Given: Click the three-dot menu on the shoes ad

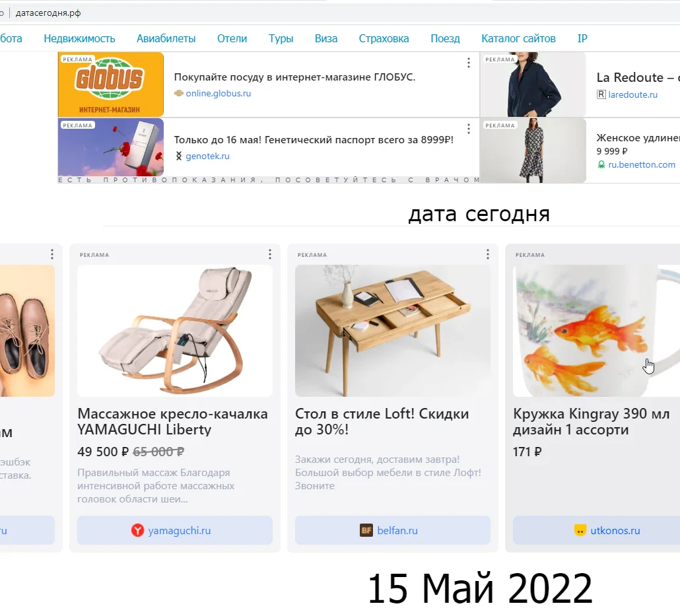Looking at the screenshot, I should click(52, 254).
